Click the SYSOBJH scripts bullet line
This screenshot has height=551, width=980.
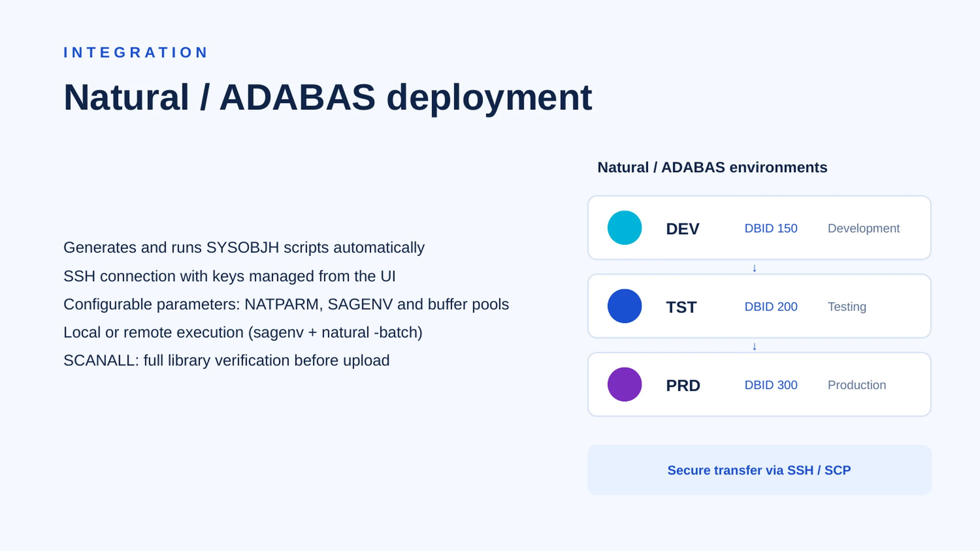point(244,248)
